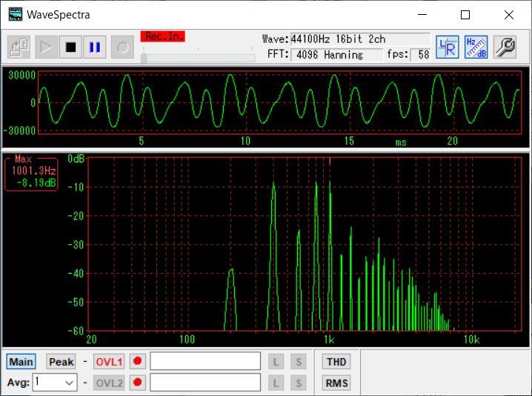Open the wave file icon

(19, 47)
